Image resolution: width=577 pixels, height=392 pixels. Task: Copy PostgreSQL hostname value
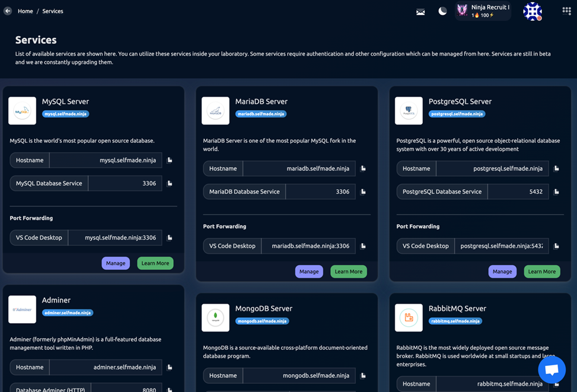coord(556,168)
